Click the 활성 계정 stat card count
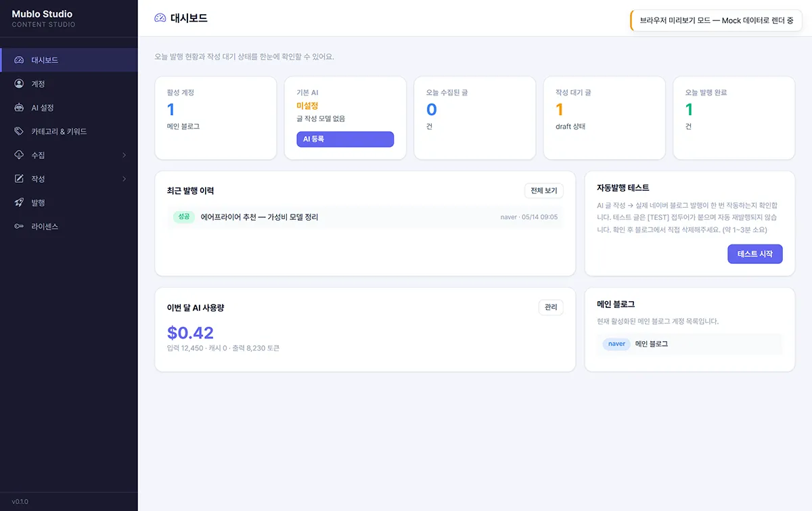The image size is (812, 511). (x=171, y=110)
